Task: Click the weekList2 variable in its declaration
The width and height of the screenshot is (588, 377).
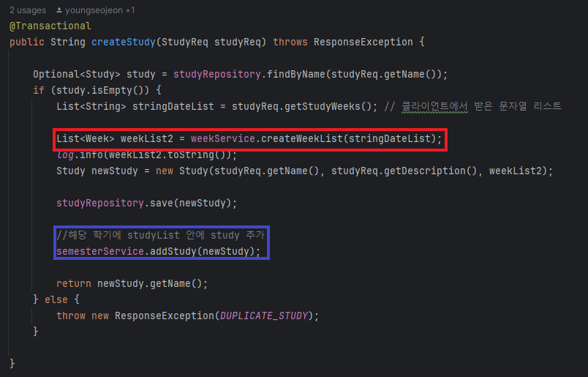Action: coord(146,139)
